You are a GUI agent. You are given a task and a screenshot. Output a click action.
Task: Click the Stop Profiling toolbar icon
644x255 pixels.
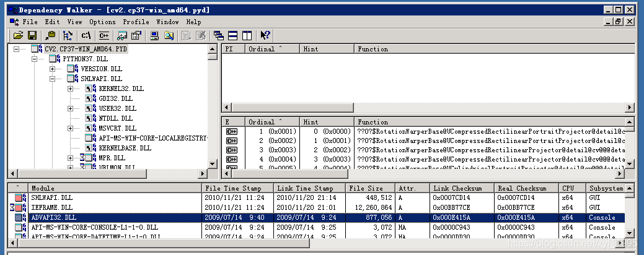[x=201, y=36]
